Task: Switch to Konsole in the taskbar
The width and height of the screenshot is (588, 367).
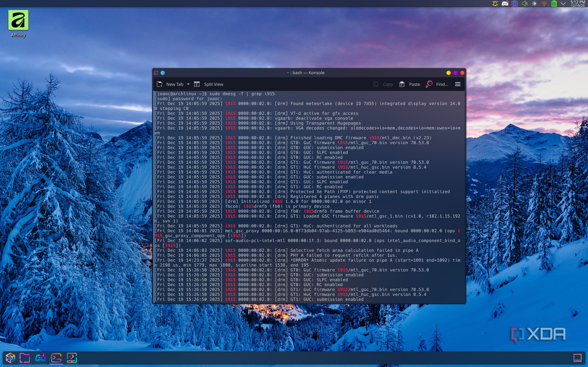Action: [x=56, y=358]
